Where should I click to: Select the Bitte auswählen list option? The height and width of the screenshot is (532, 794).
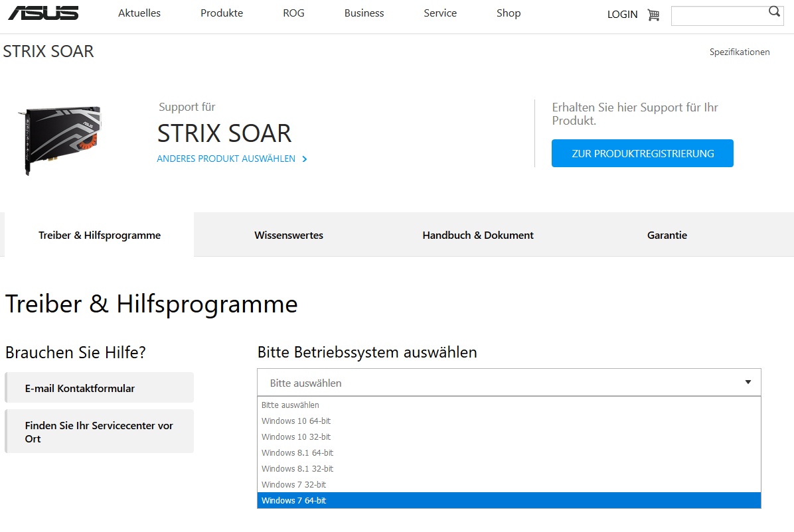pyautogui.click(x=509, y=405)
